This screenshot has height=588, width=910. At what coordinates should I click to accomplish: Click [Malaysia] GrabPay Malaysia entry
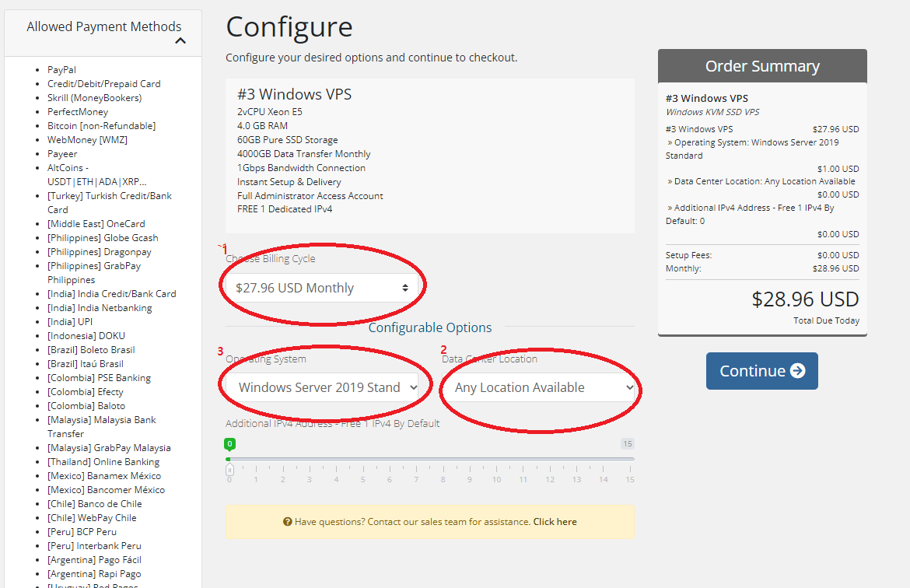click(109, 447)
